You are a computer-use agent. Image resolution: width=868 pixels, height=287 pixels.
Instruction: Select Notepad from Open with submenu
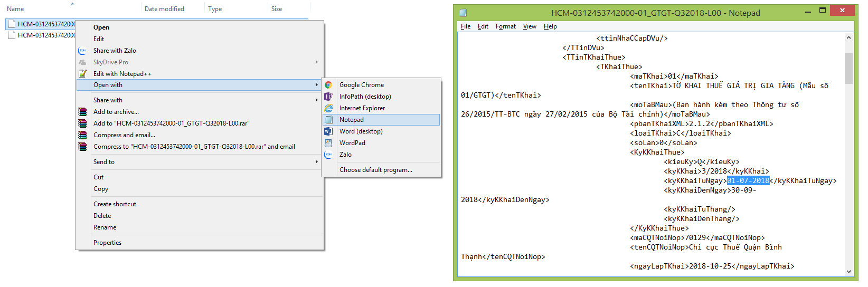[x=352, y=120]
